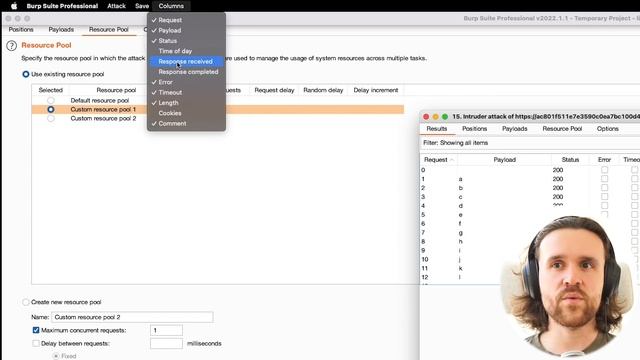
Task: Open Positions tab in attack window
Action: [474, 129]
